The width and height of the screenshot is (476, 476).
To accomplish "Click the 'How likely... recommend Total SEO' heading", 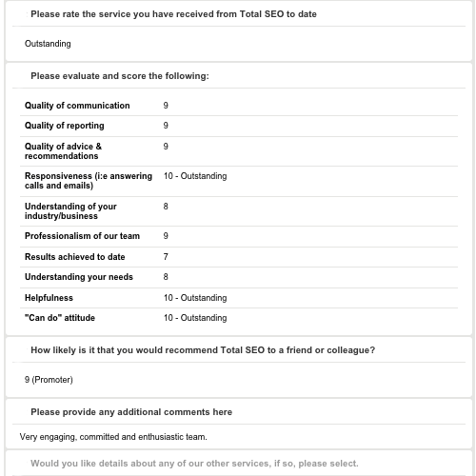I will click(203, 350).
